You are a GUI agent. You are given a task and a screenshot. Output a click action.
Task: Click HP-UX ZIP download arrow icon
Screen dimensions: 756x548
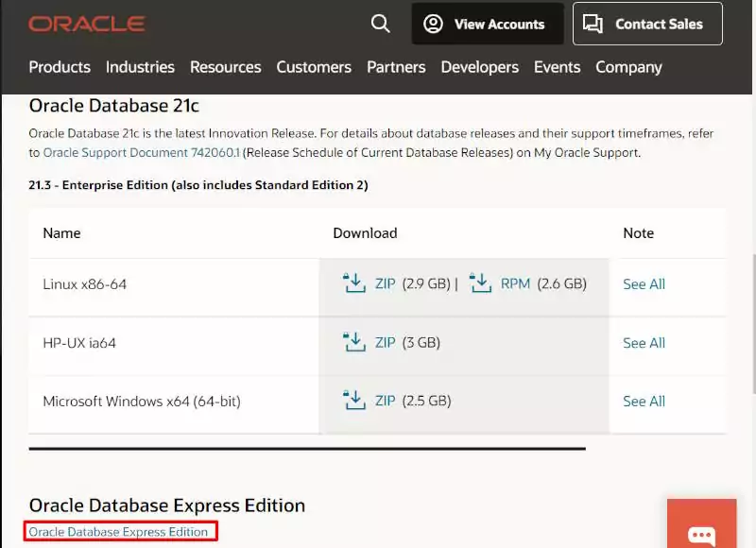pos(354,342)
